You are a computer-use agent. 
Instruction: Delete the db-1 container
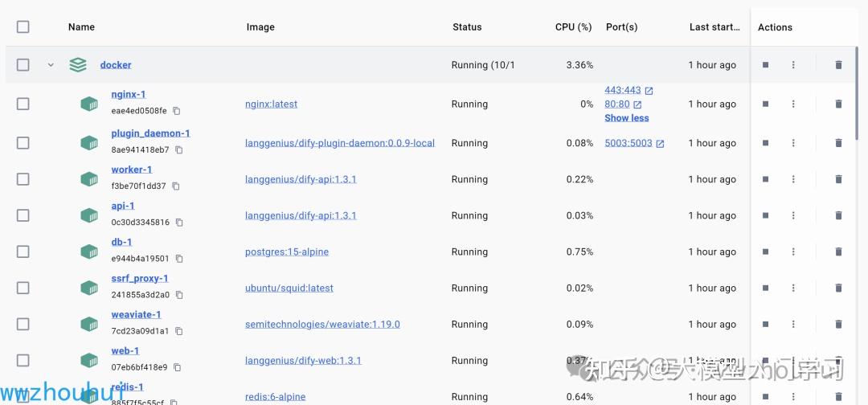tap(838, 252)
